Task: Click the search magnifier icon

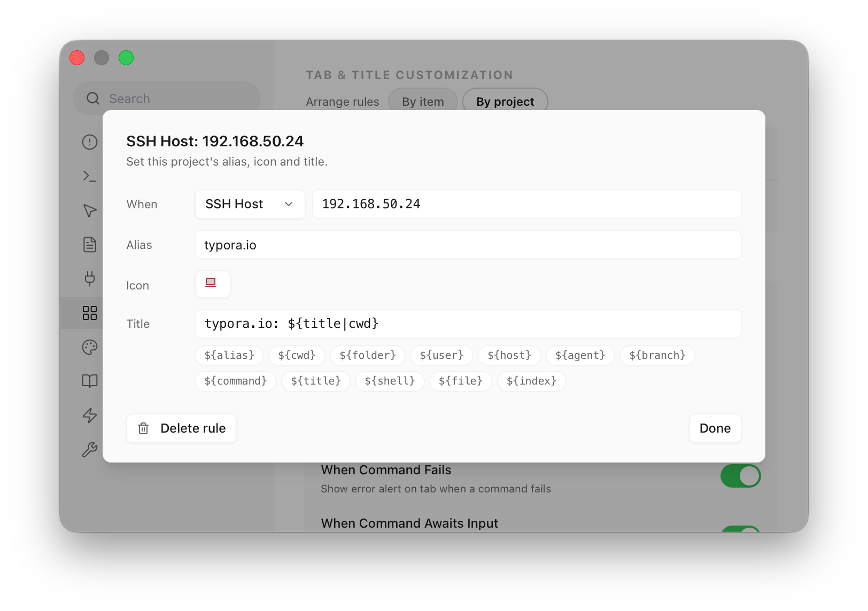Action: tap(93, 98)
